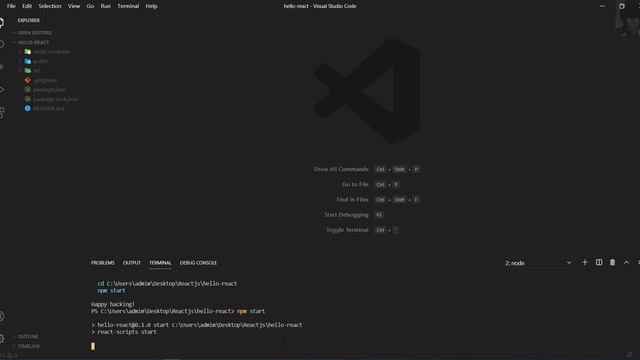
Task: Expand the public folder chevron
Action: click(x=20, y=61)
